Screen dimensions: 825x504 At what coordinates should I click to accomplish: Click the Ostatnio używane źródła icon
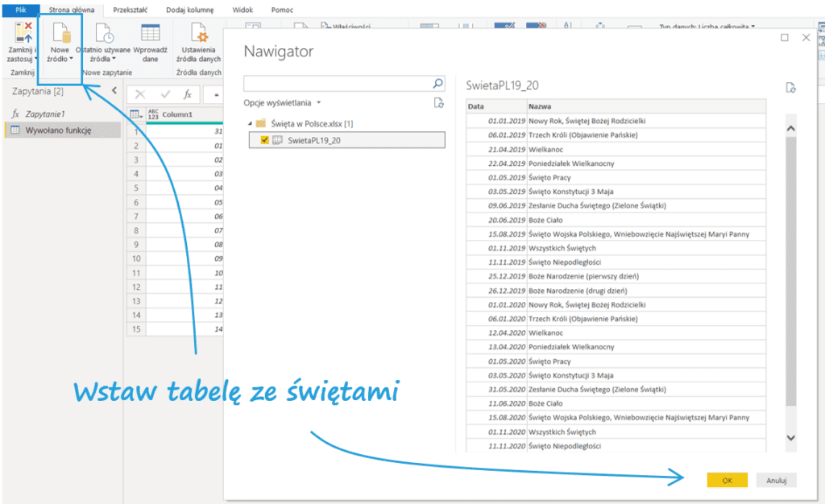[103, 34]
